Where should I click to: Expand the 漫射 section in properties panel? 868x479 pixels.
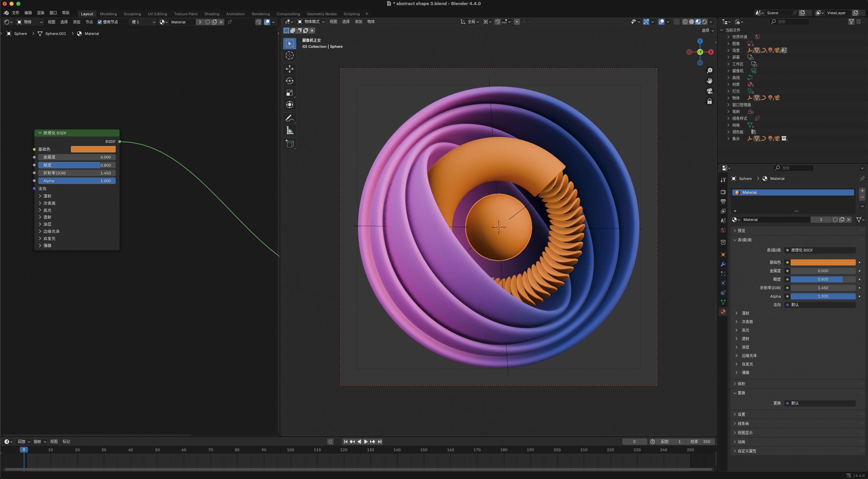click(x=745, y=313)
